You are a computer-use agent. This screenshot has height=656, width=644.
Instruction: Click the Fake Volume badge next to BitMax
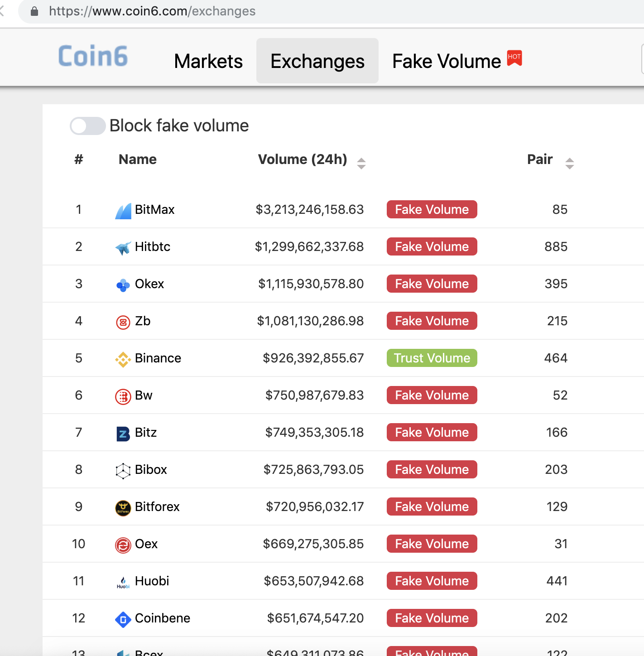pyautogui.click(x=432, y=209)
